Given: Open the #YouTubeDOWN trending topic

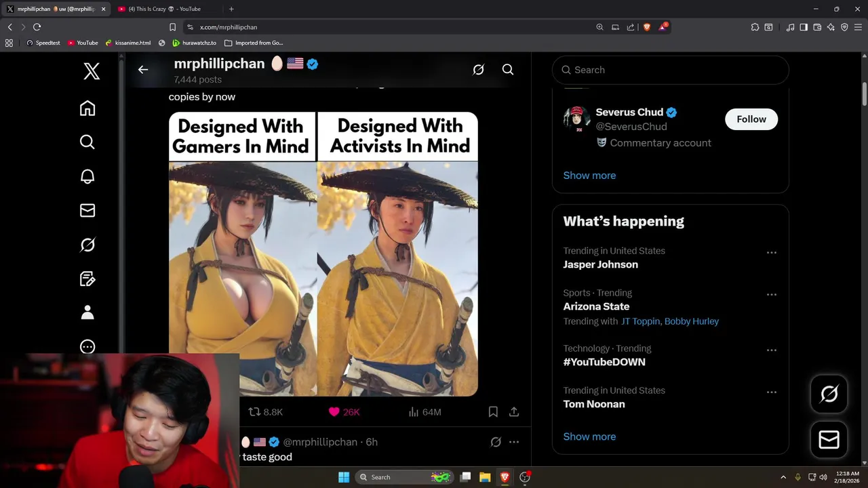Looking at the screenshot, I should point(604,362).
